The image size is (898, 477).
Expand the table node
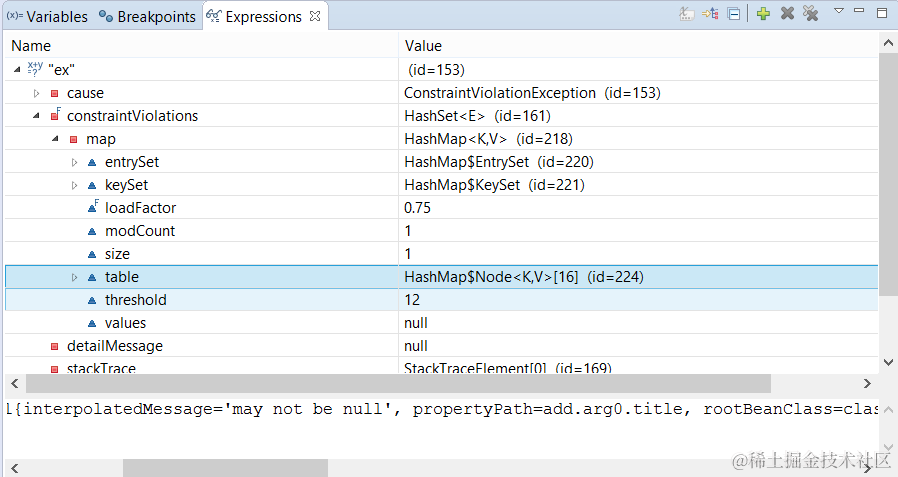pyautogui.click(x=74, y=277)
